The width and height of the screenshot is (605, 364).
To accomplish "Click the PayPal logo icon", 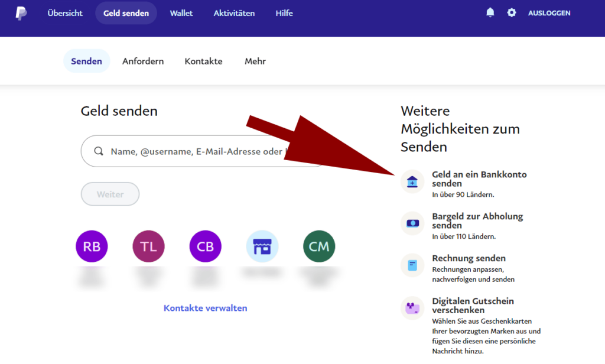I will pyautogui.click(x=21, y=13).
